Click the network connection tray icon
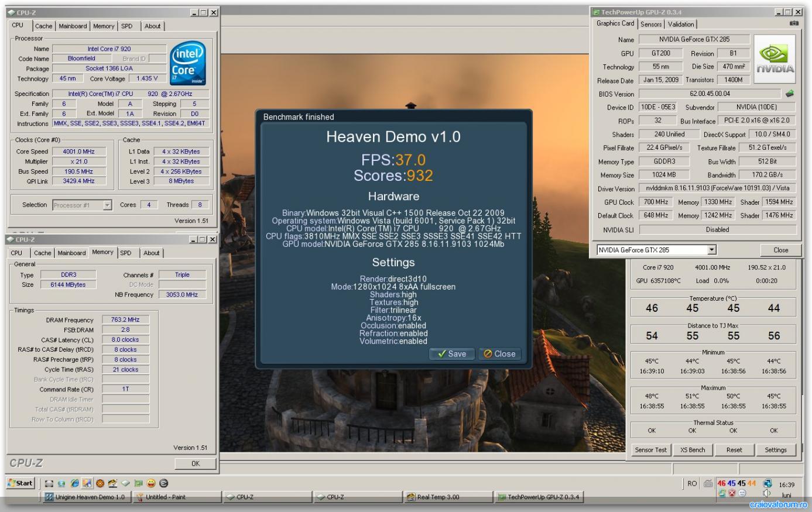812x512 pixels. click(768, 483)
